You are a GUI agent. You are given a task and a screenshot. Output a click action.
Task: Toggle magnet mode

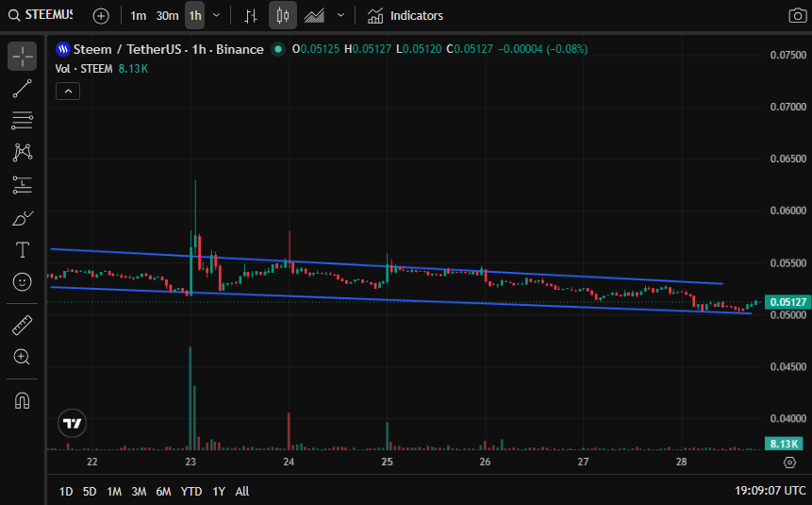(23, 401)
